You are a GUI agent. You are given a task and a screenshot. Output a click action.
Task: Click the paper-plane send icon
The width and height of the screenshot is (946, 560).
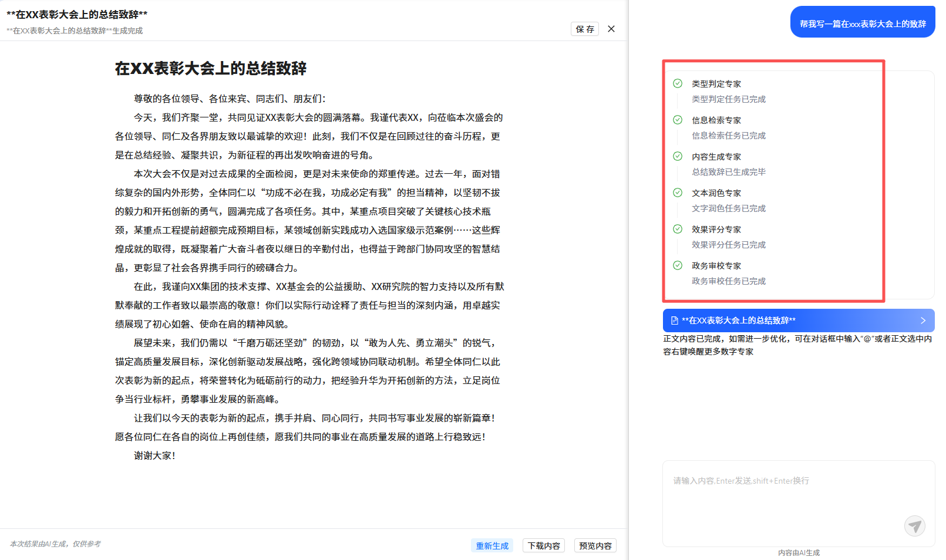pos(914,525)
